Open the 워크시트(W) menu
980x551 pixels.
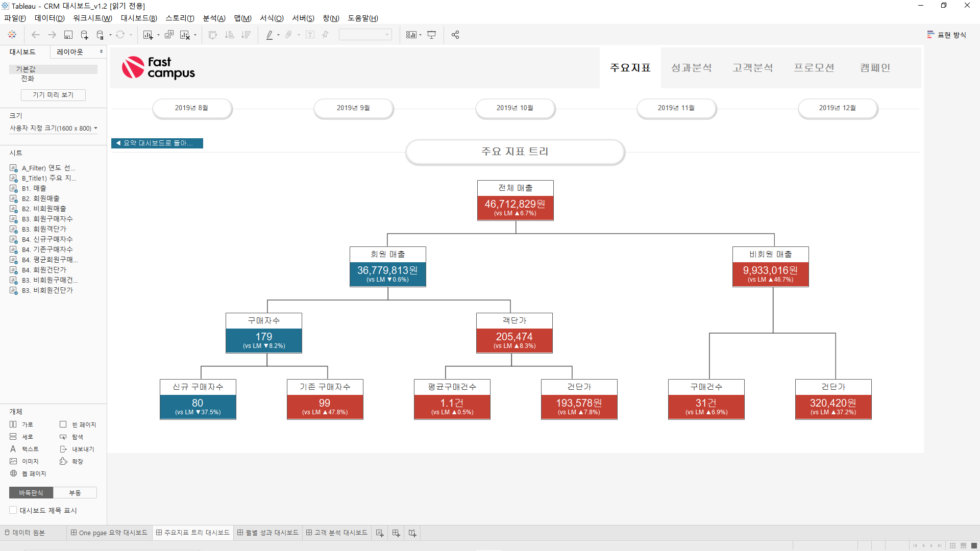coord(92,18)
